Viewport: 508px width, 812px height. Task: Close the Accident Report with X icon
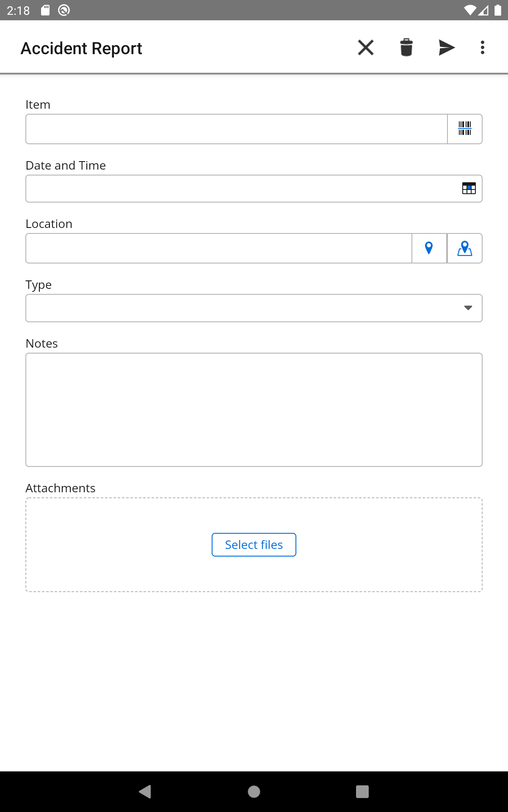366,47
